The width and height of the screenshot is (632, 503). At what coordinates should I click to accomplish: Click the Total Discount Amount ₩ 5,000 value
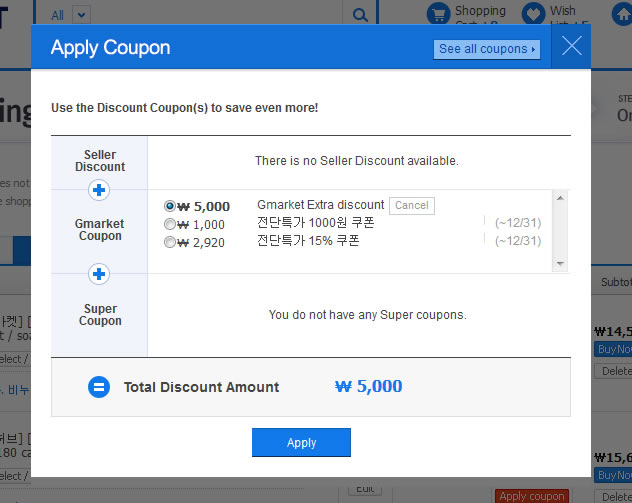368,386
